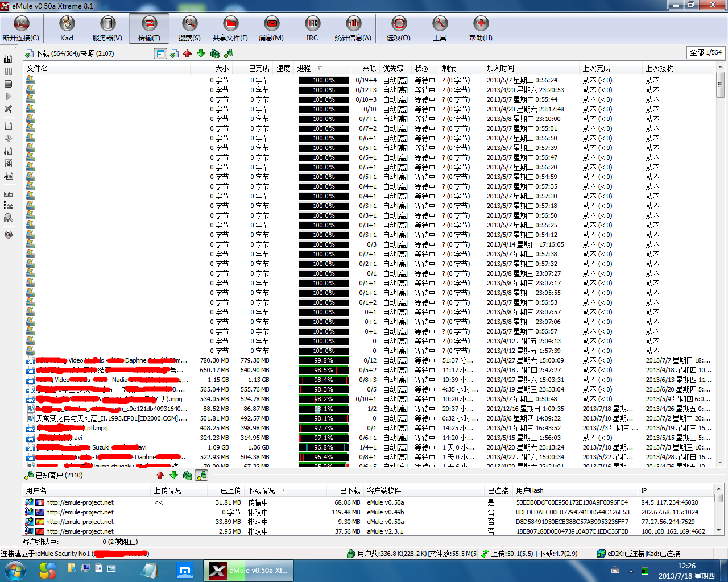Show known clients icon in the downloads header
This screenshot has height=582, width=728.
click(x=229, y=53)
